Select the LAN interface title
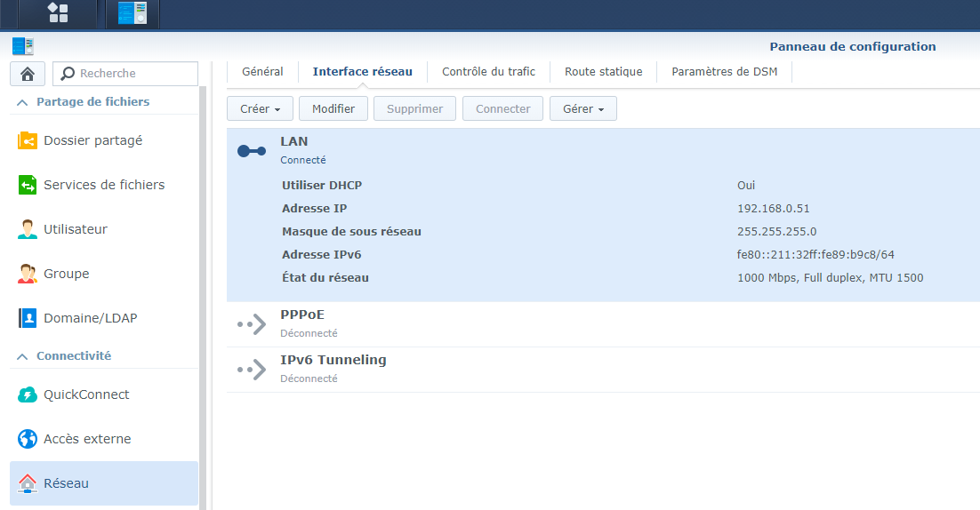980x510 pixels. click(x=294, y=141)
